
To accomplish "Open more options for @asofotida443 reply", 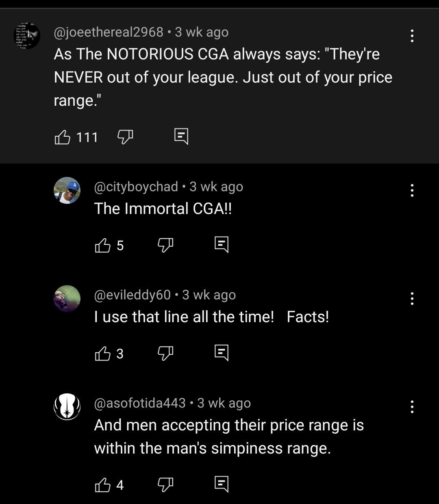I will [412, 407].
